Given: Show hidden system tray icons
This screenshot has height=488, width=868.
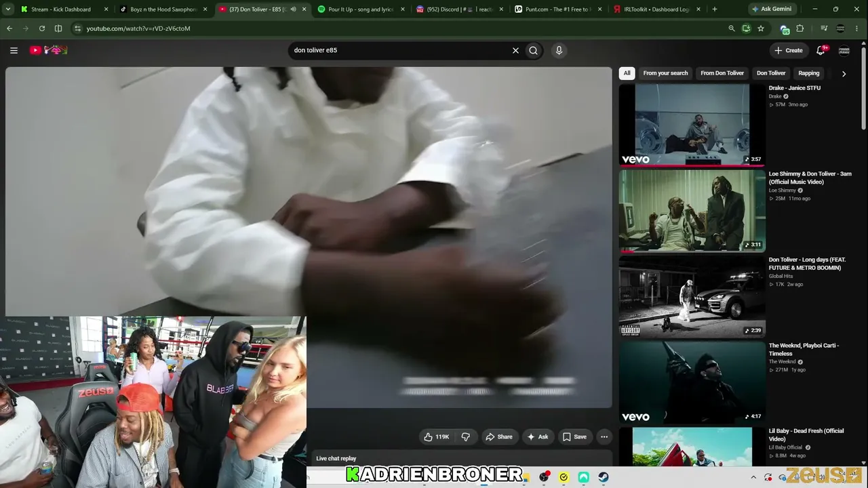Looking at the screenshot, I should [x=753, y=477].
